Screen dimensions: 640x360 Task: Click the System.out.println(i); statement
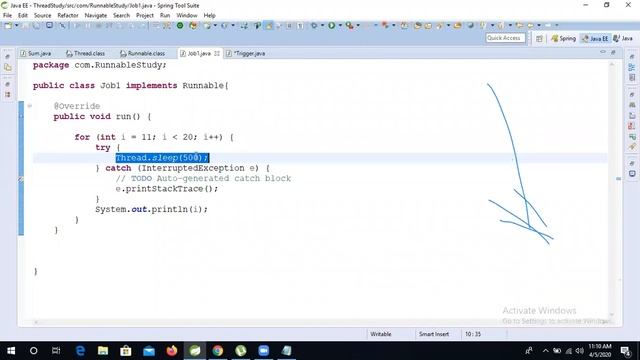click(151, 209)
